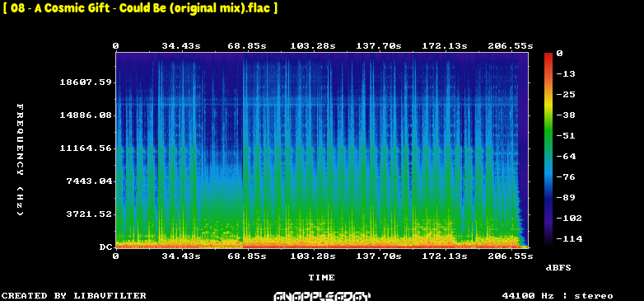This screenshot has width=644, height=301.
Task: Click the file title text at top
Action: 140,8
